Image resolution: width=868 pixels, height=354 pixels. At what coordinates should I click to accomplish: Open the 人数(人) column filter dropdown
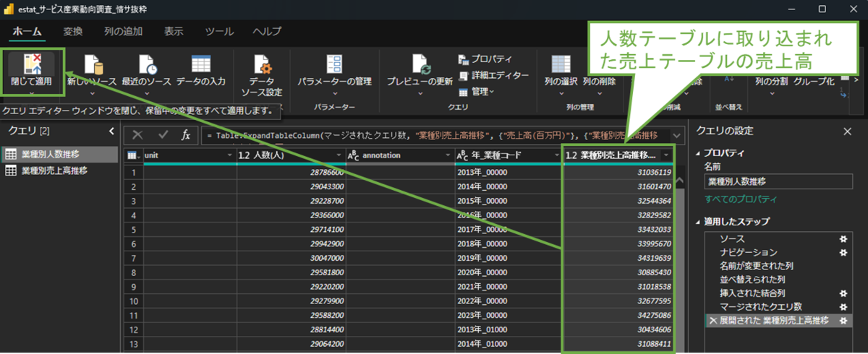pos(338,155)
